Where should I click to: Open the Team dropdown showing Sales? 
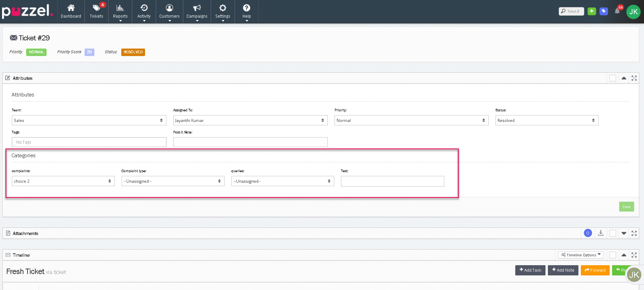89,120
